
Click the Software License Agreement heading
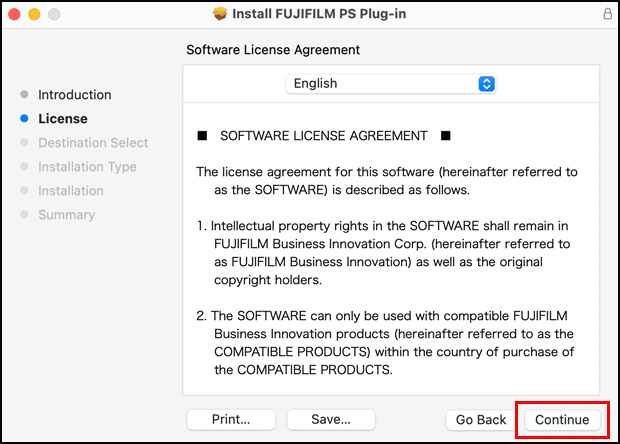pyautogui.click(x=273, y=49)
